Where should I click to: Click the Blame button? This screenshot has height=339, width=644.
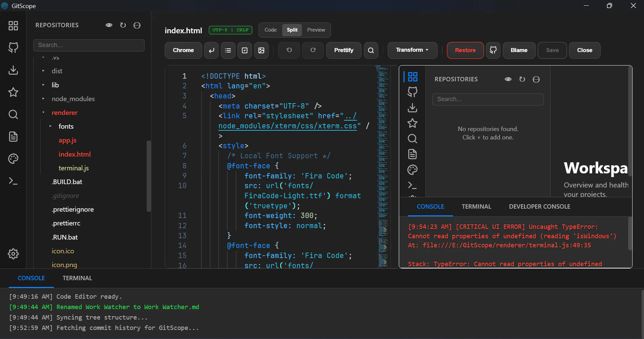pos(519,50)
